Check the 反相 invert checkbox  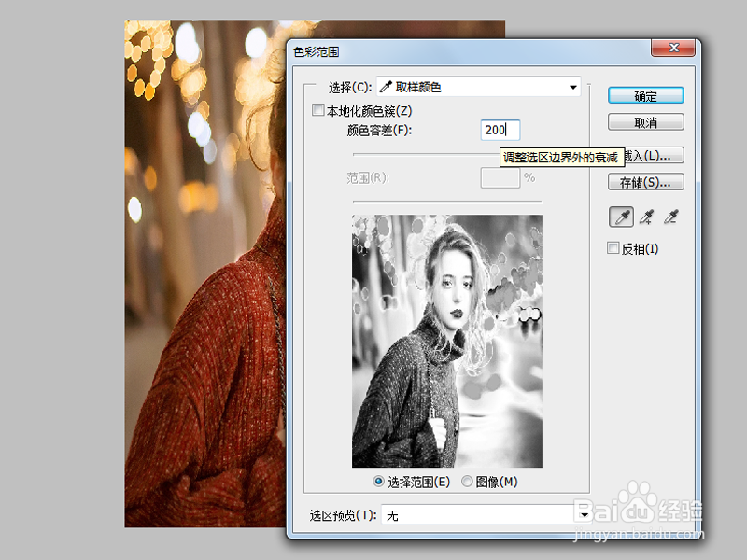pyautogui.click(x=613, y=248)
